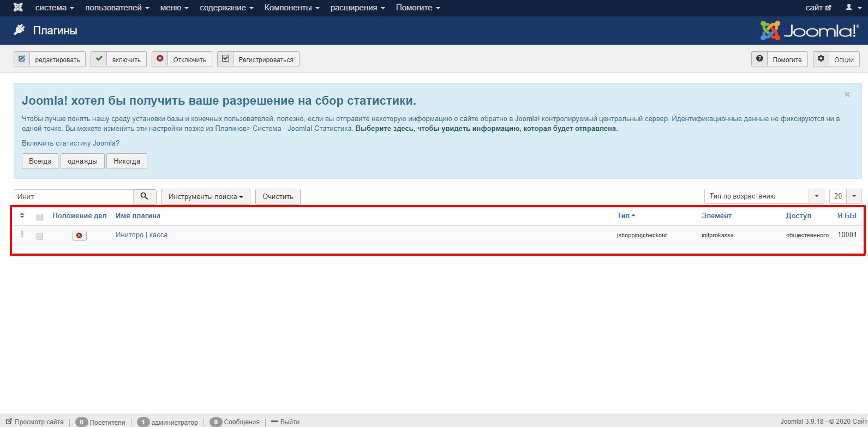The image size is (868, 427).
Task: Toggle the disabled status icon of Инитпро plugin
Action: point(79,235)
